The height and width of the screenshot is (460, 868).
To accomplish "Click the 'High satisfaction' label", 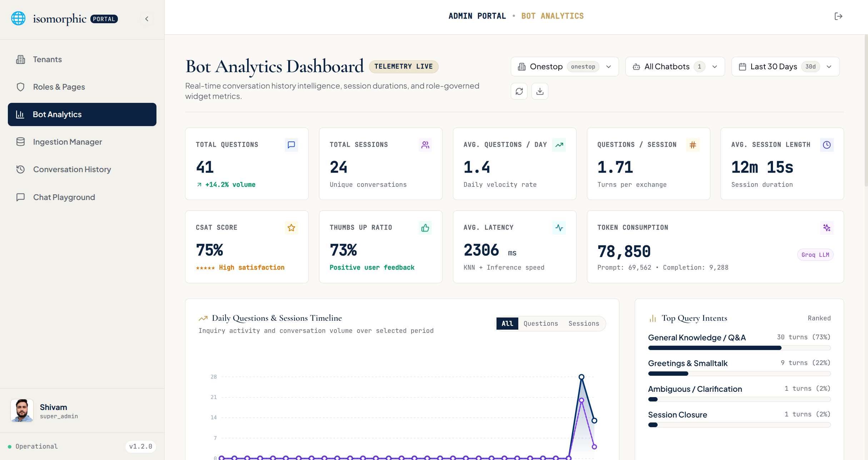I will click(x=252, y=267).
